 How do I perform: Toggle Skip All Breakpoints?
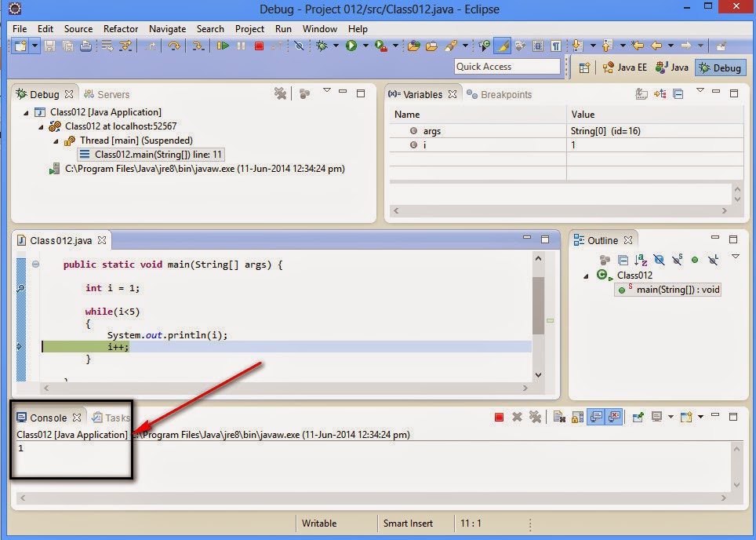coord(300,46)
